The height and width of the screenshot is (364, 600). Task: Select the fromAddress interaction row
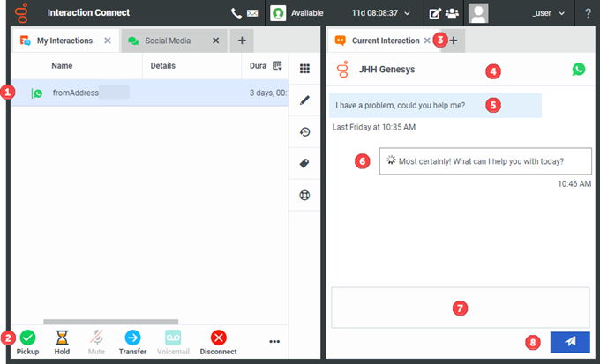(x=141, y=93)
